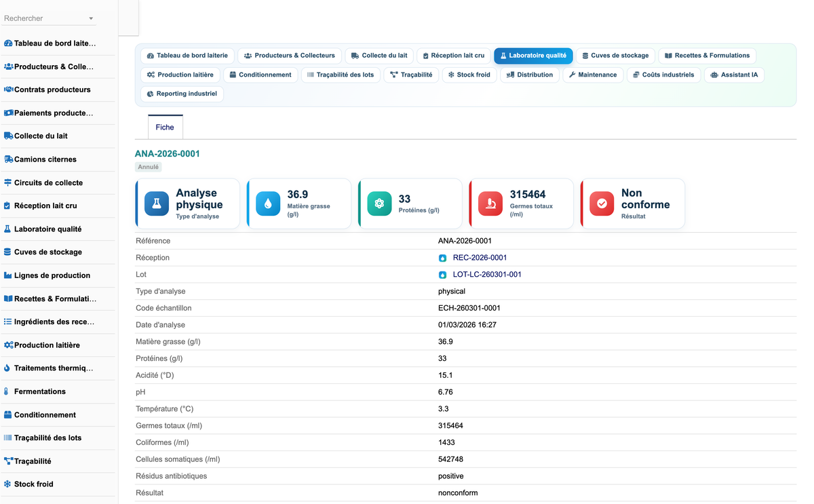Click the Acidité value 15.1

coord(446,375)
